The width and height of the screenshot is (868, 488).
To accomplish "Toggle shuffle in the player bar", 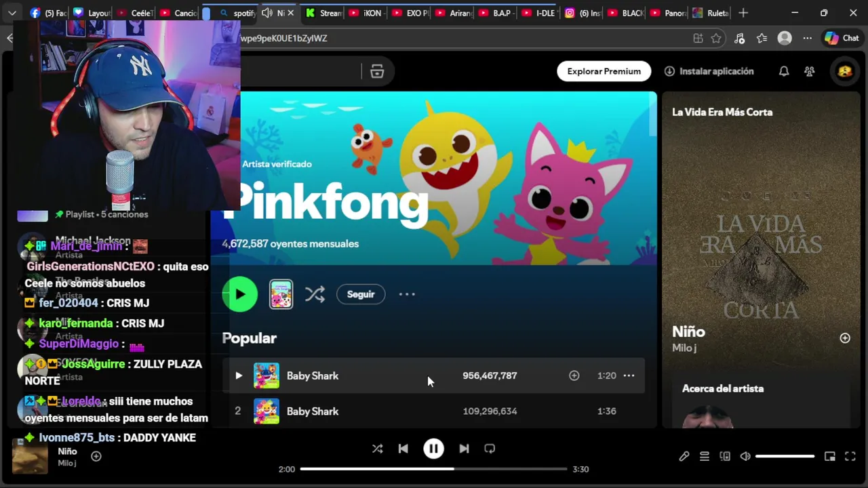I will pos(378,449).
